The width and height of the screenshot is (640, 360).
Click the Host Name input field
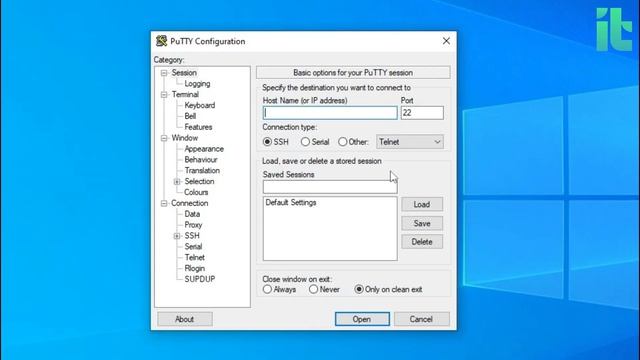(x=330, y=113)
